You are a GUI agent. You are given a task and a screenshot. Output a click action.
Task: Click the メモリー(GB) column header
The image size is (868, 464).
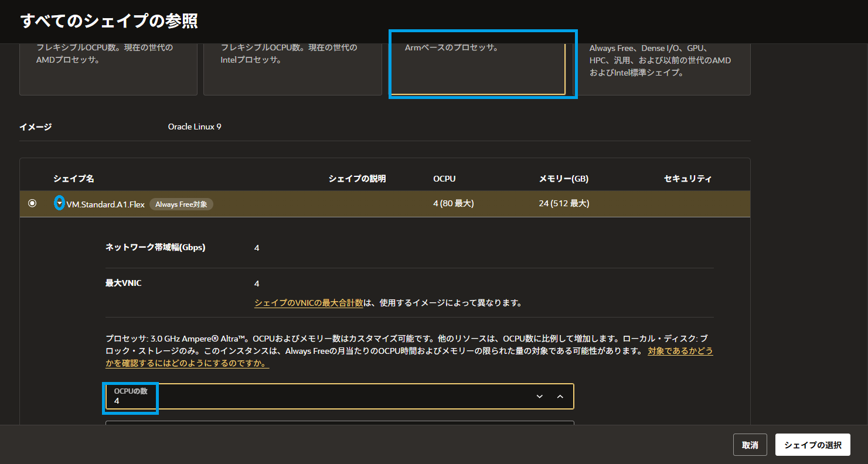[x=564, y=179]
